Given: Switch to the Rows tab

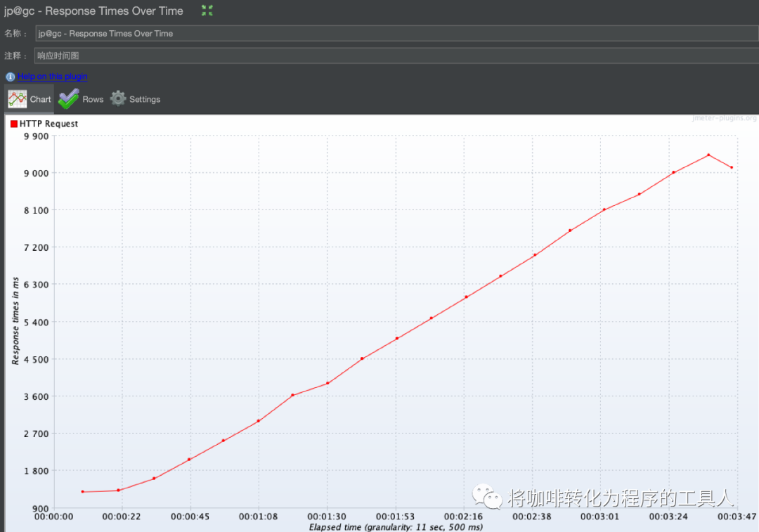Looking at the screenshot, I should (x=81, y=99).
